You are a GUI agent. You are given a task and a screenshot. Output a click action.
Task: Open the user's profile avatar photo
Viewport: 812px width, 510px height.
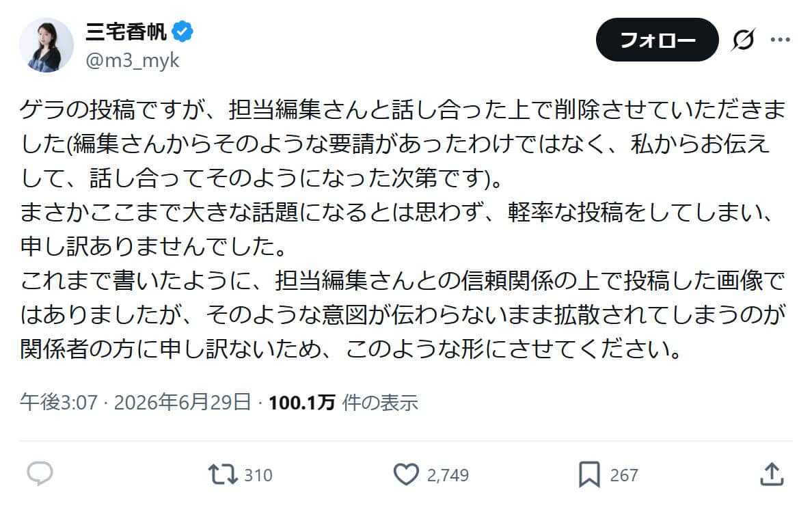[46, 46]
